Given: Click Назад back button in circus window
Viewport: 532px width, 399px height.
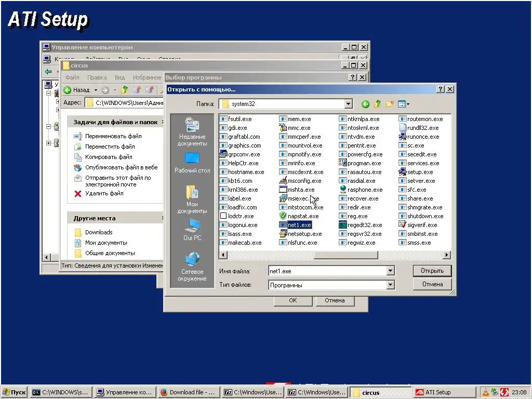Looking at the screenshot, I should pyautogui.click(x=77, y=90).
